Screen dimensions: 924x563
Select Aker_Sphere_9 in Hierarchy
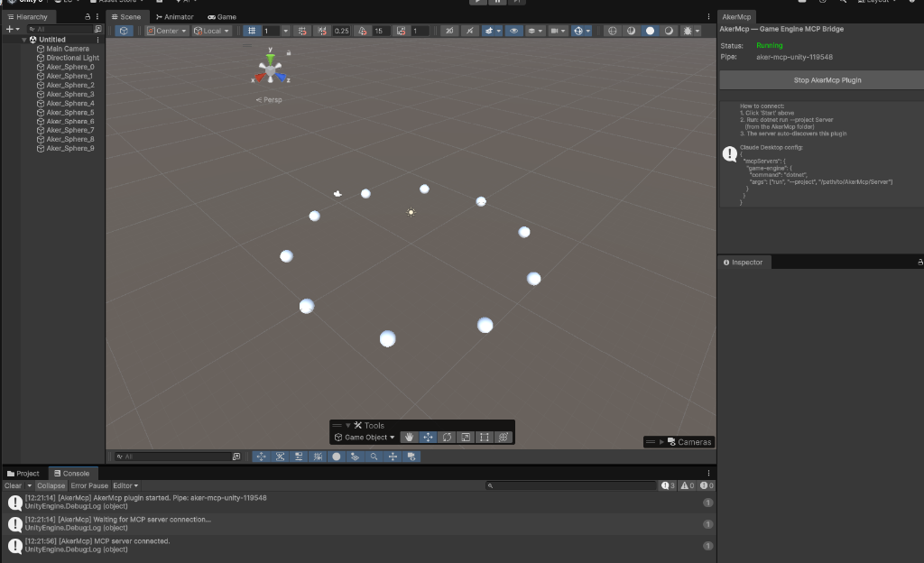tap(70, 148)
